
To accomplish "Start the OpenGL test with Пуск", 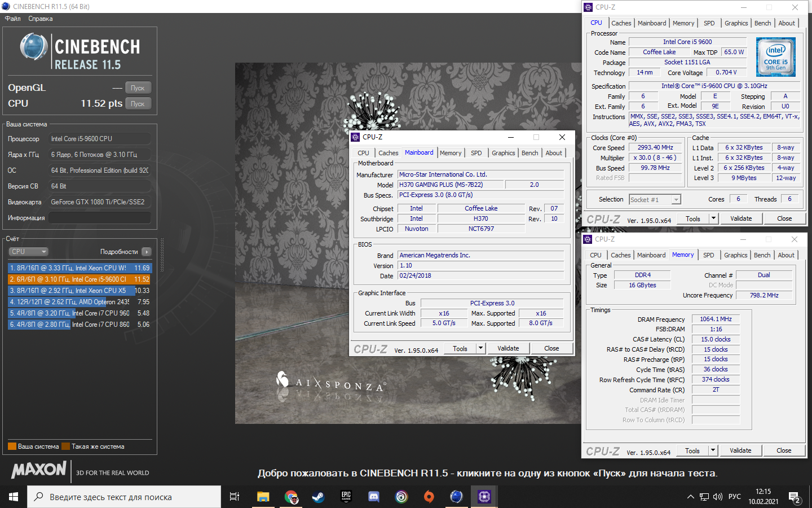I will [x=138, y=87].
